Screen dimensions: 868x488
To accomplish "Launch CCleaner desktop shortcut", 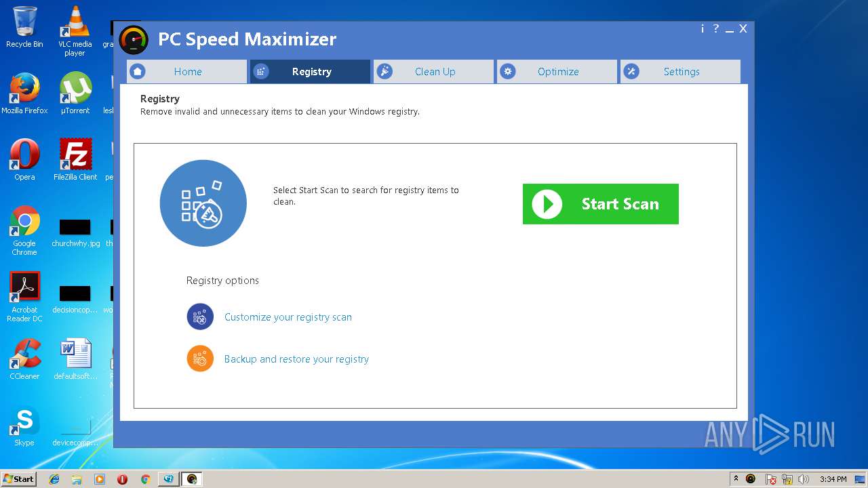I will coord(24,359).
